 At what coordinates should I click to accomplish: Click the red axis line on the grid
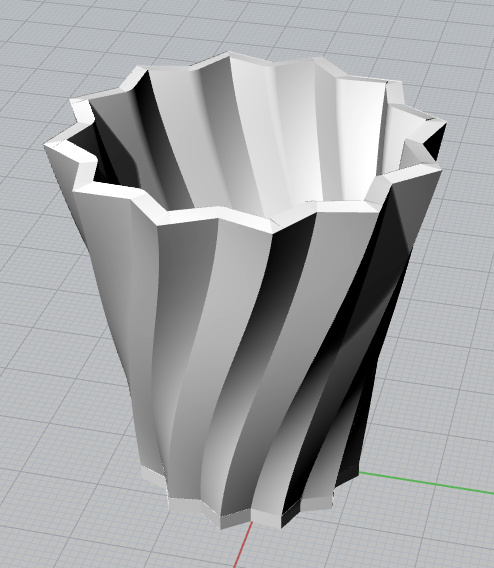point(243,544)
